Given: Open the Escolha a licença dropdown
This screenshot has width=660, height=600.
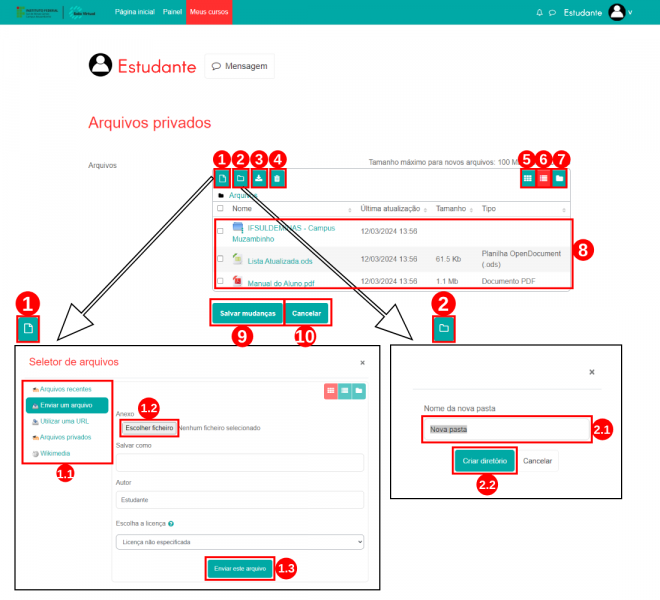Looking at the screenshot, I should click(240, 542).
